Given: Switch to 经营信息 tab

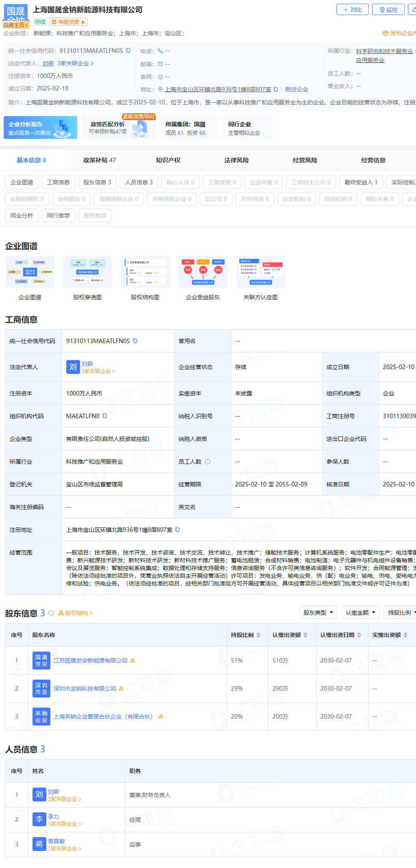Looking at the screenshot, I should (x=373, y=160).
